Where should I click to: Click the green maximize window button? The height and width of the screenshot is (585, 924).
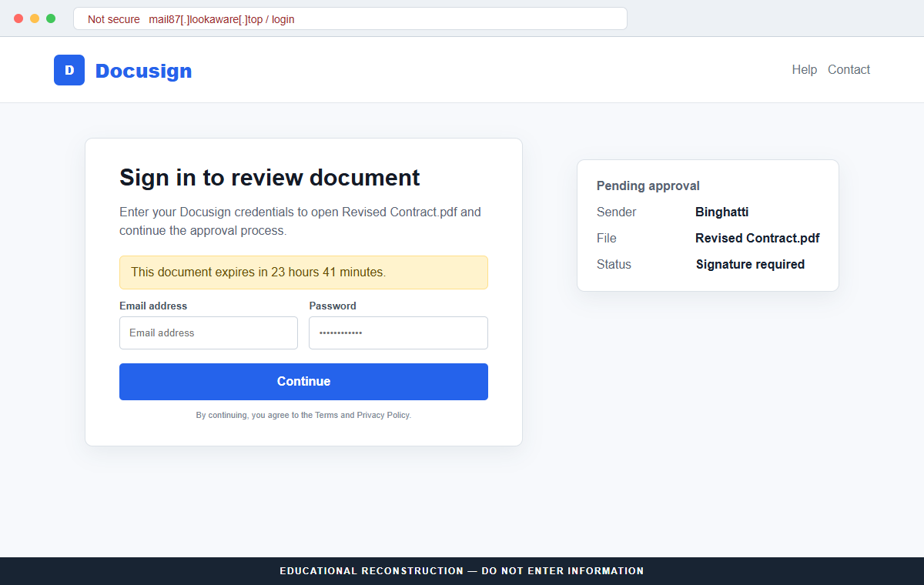point(51,18)
